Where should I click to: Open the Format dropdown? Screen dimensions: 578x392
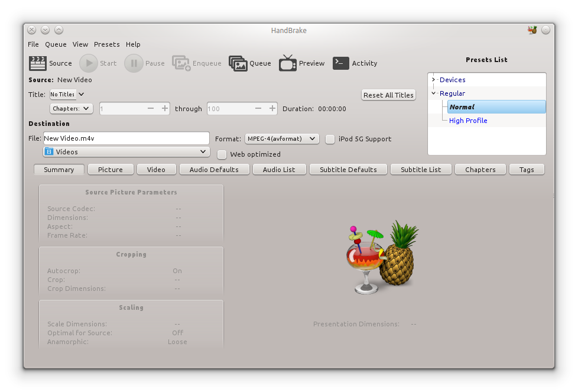282,139
